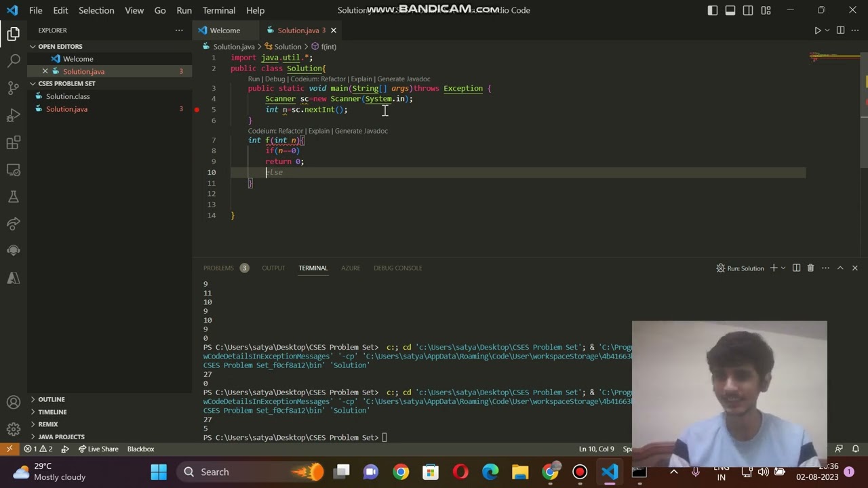This screenshot has height=488, width=868.
Task: Open the Azure view icon in activity bar
Action: tap(14, 278)
